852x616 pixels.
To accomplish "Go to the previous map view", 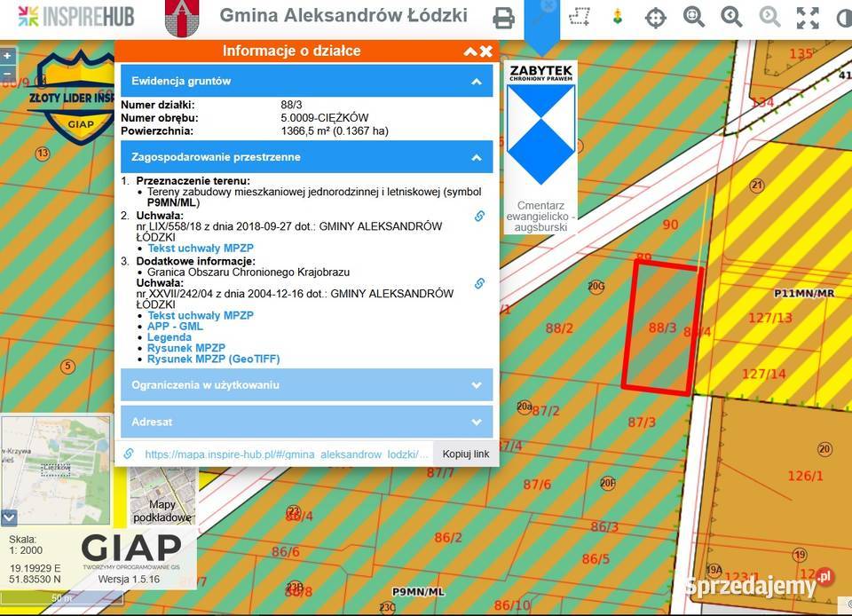I will 731,18.
